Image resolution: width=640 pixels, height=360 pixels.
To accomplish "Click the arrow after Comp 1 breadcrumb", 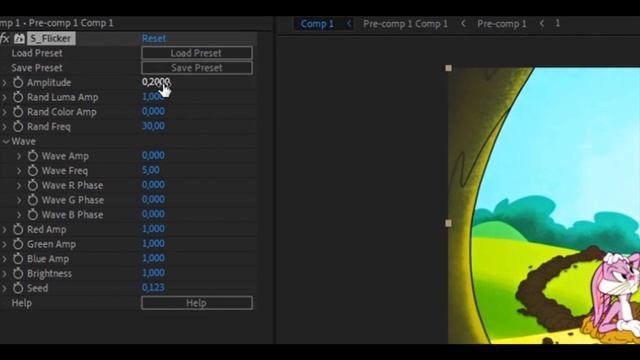I will tap(349, 24).
